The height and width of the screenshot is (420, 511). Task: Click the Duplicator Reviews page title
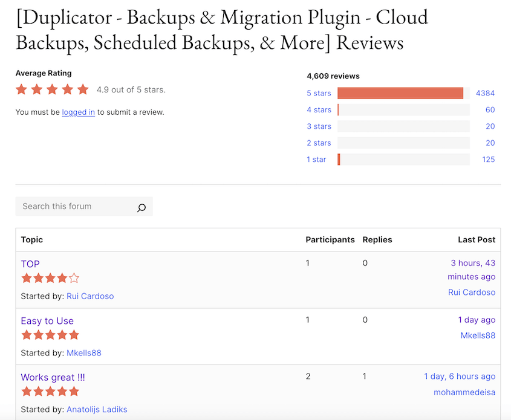(x=221, y=30)
